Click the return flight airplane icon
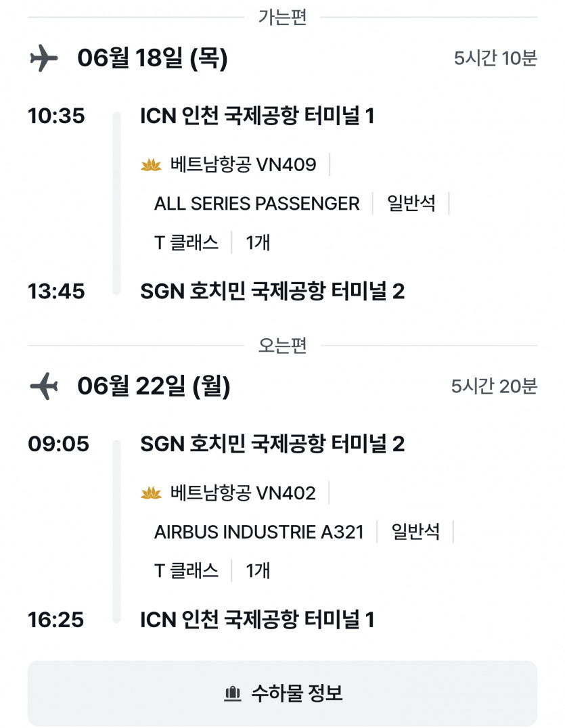 [44, 387]
